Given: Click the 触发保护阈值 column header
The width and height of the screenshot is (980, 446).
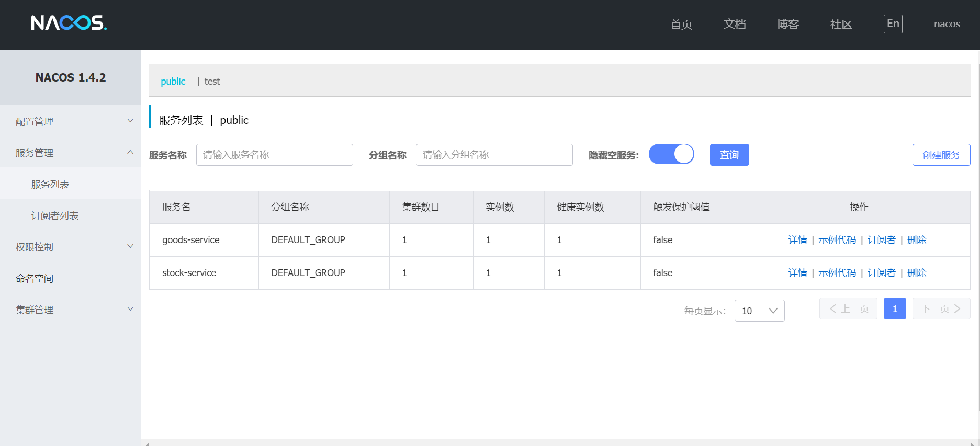Looking at the screenshot, I should (x=695, y=207).
